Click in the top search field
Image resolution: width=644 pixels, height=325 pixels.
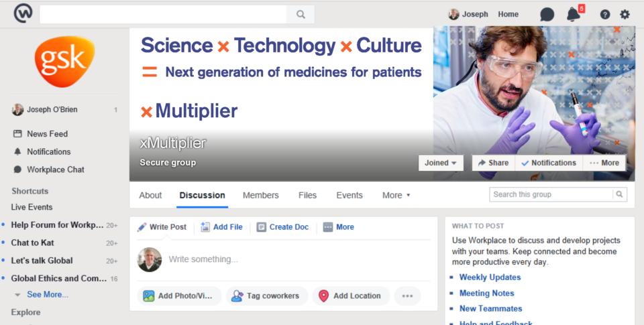[163, 14]
